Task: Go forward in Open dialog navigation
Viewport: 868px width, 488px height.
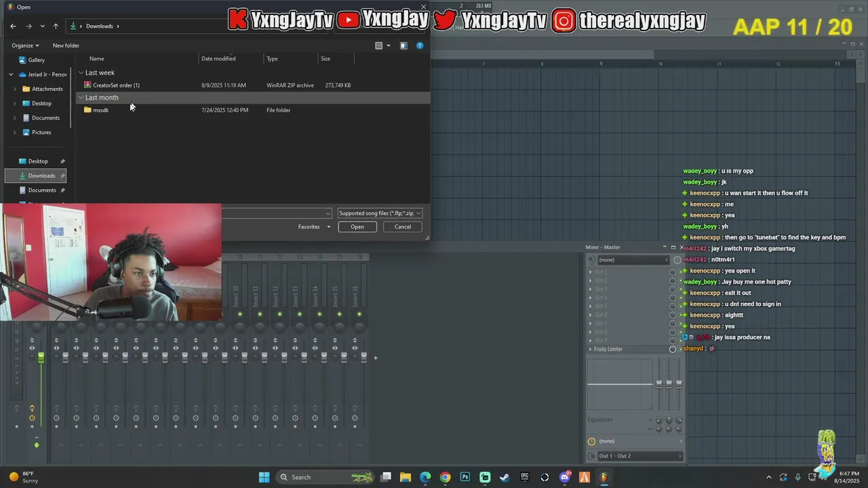Action: coord(28,26)
